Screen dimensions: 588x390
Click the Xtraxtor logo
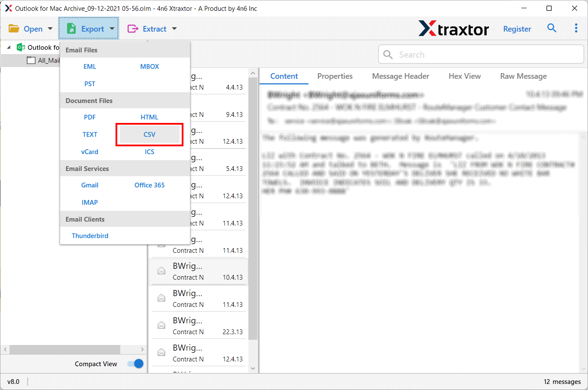pos(453,29)
